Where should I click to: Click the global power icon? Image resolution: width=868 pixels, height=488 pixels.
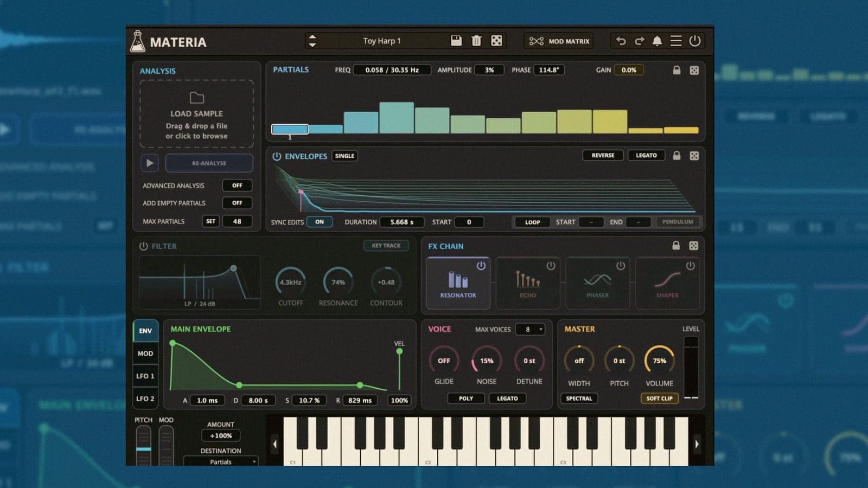[x=695, y=41]
